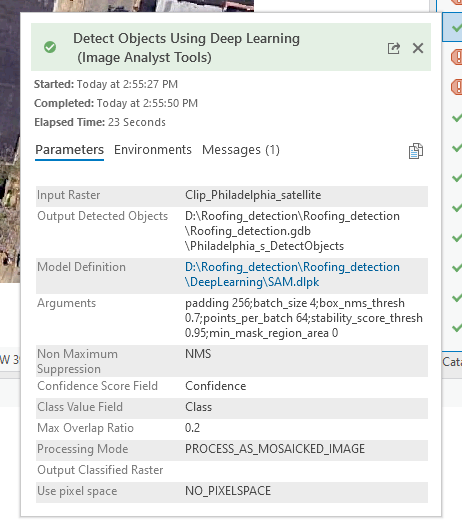Select the lower red error history entry

click(x=457, y=87)
